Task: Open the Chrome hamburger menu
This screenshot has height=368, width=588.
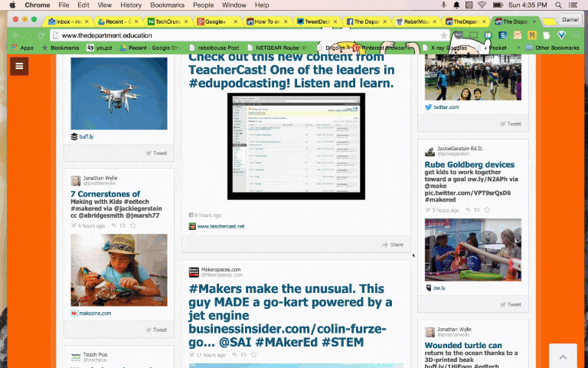Action: point(577,35)
